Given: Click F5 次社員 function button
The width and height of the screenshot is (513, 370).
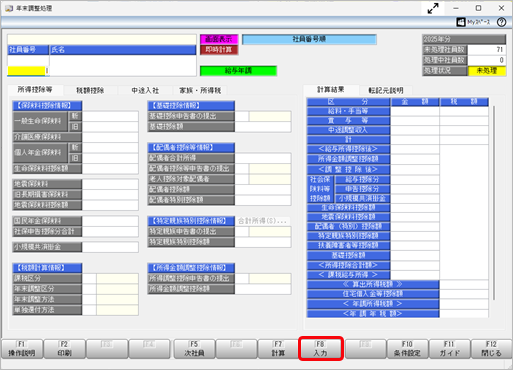Looking at the screenshot, I should click(194, 349).
